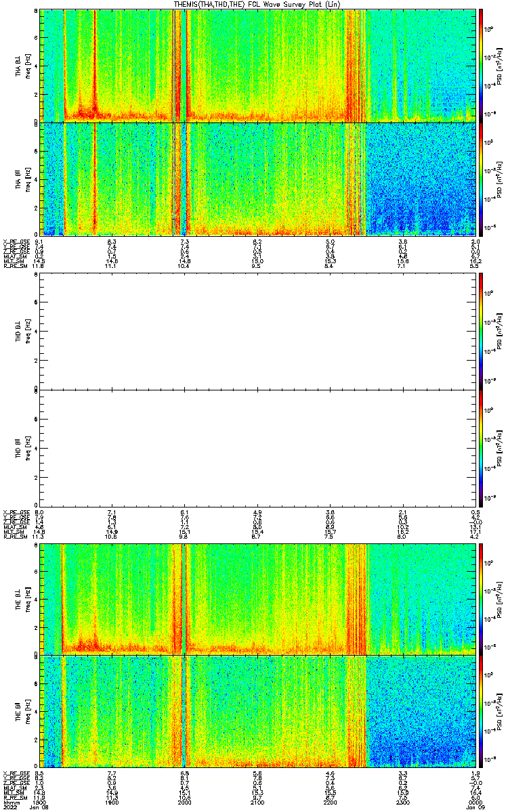Click R_RE_SM row label under the THE panels
This screenshot has height=812, width=508.
[16, 798]
